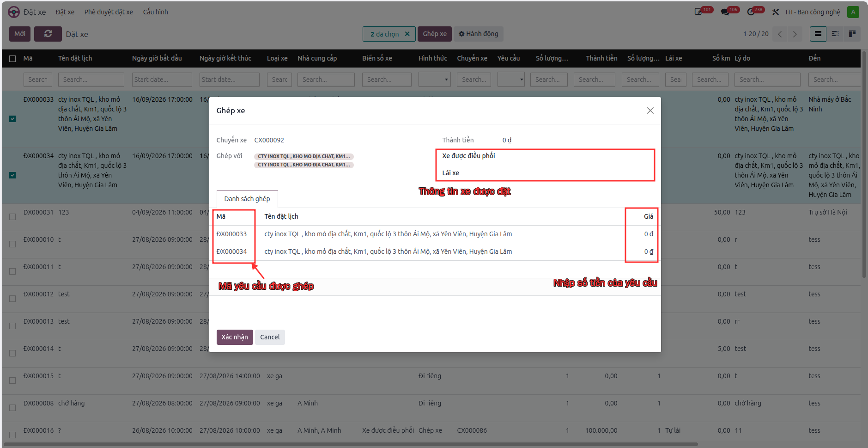This screenshot has width=868, height=448.
Task: Check the row ĐX000010 checkbox
Action: pos(12,244)
